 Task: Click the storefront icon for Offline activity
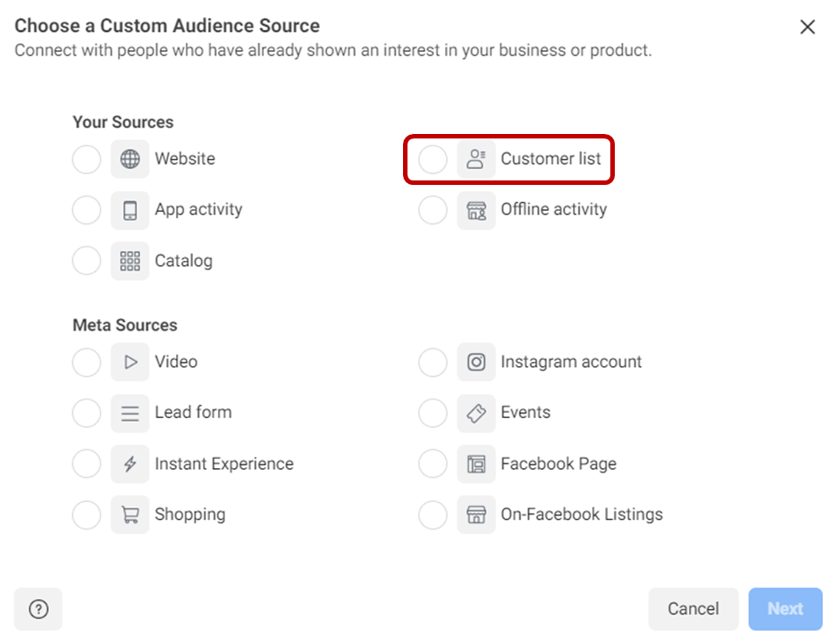click(476, 211)
